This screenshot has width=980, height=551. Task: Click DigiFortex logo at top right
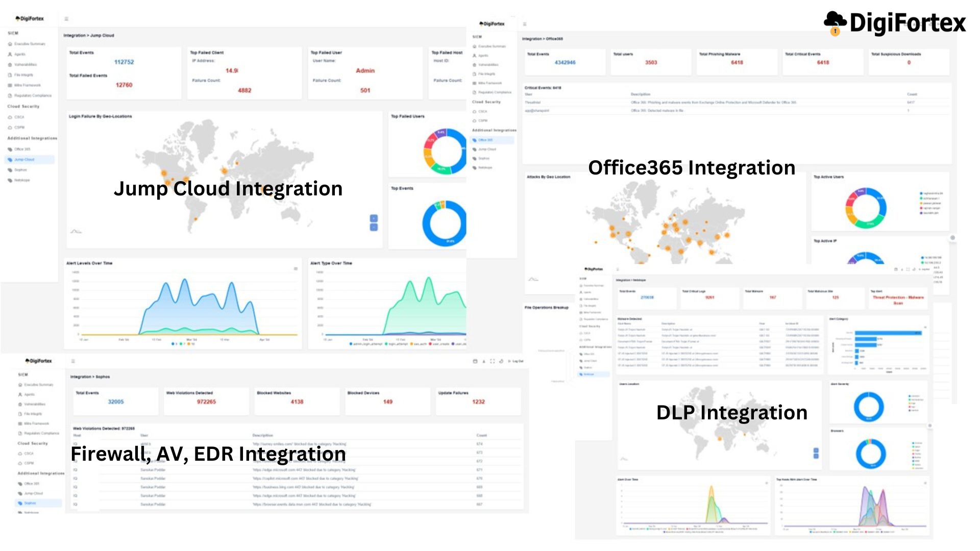click(895, 23)
